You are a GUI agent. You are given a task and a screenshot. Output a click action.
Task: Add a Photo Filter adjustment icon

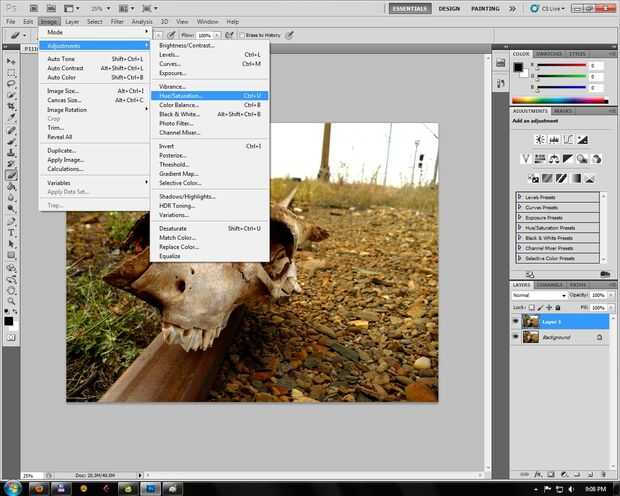tap(582, 159)
